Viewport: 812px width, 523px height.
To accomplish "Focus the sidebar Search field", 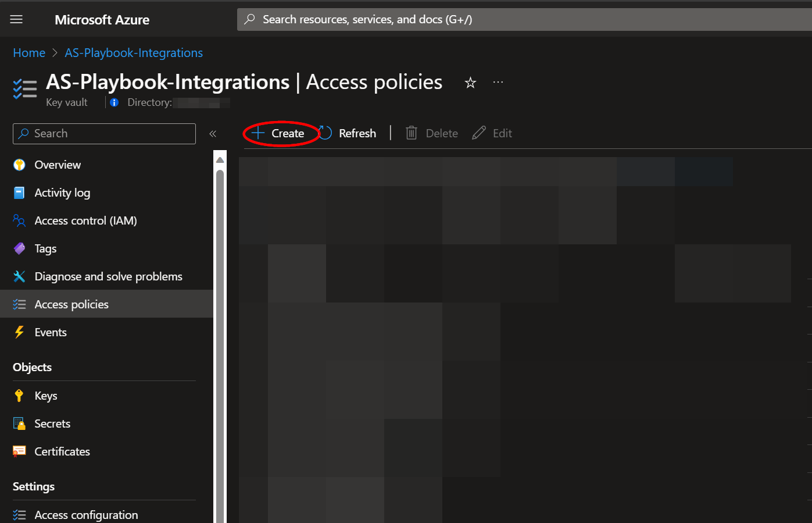I will [x=104, y=134].
